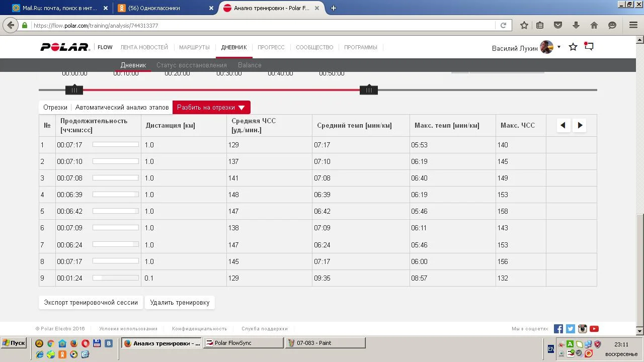Open the browser hamburger menu
This screenshot has width=644, height=362.
[x=633, y=25]
